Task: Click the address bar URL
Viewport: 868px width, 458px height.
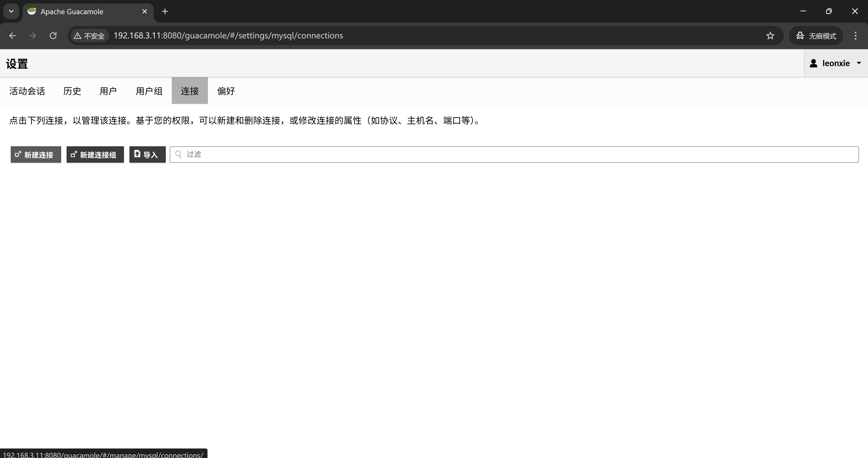Action: [x=228, y=36]
